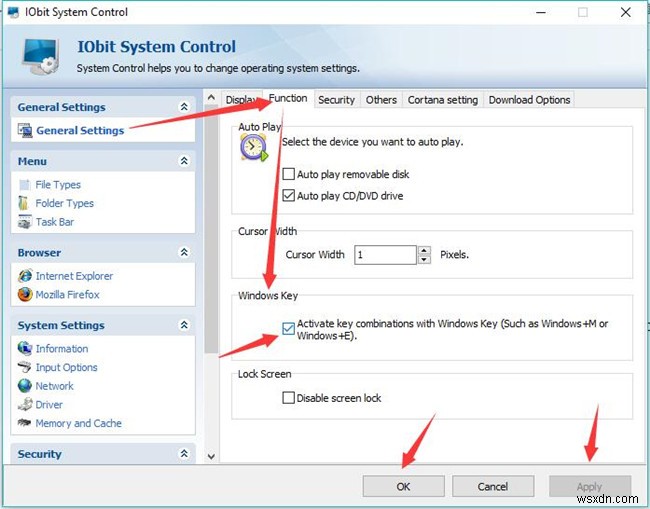Open Information under System Settings

[62, 348]
